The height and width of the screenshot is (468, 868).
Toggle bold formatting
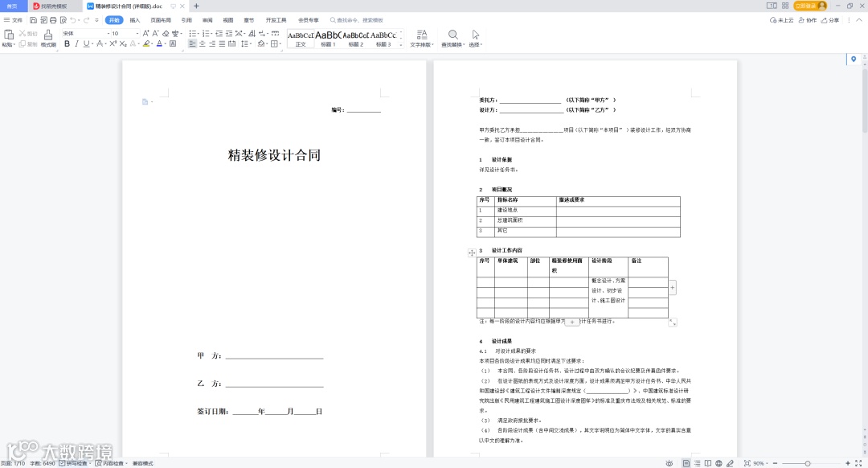(67, 43)
